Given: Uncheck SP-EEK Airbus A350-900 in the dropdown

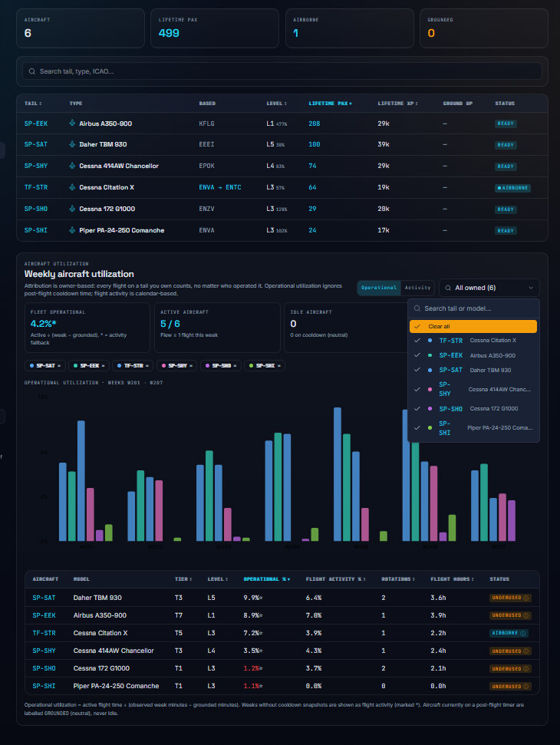Looking at the screenshot, I should (473, 355).
